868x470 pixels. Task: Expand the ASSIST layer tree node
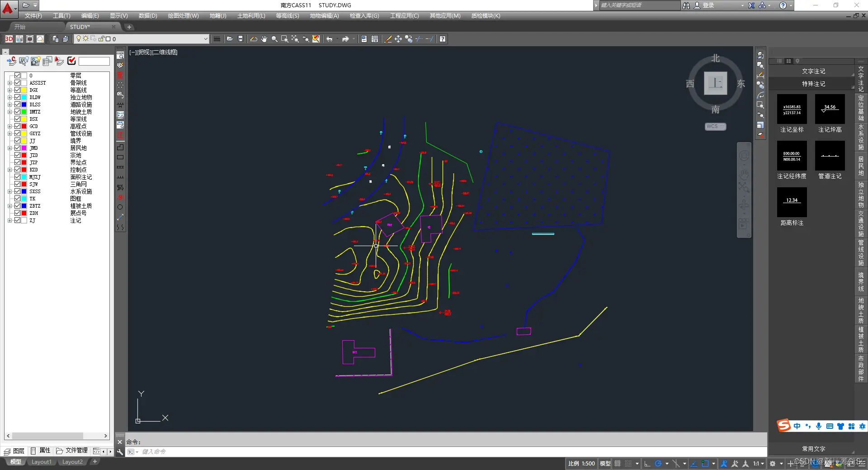[x=9, y=83]
